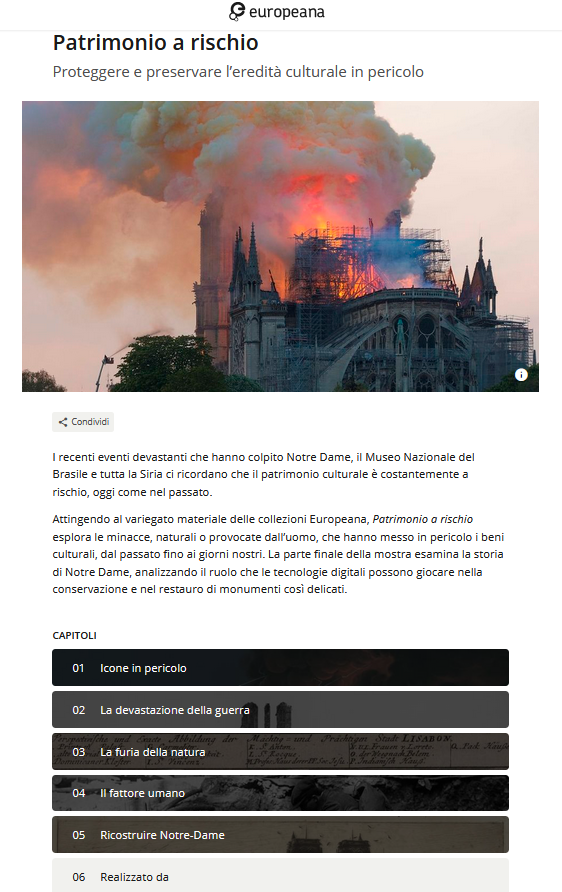This screenshot has width=562, height=892.
Task: Click the italic Patrimonio a rischio text
Action: (423, 519)
